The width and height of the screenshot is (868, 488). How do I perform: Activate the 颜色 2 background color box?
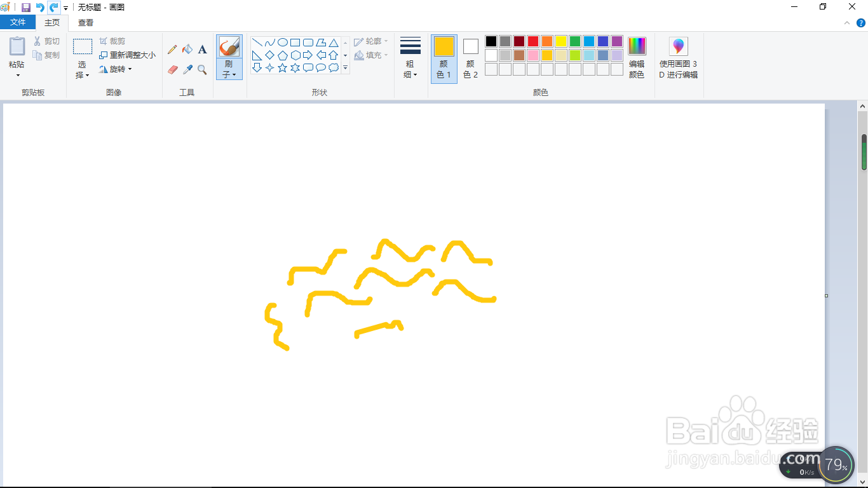[x=471, y=58]
